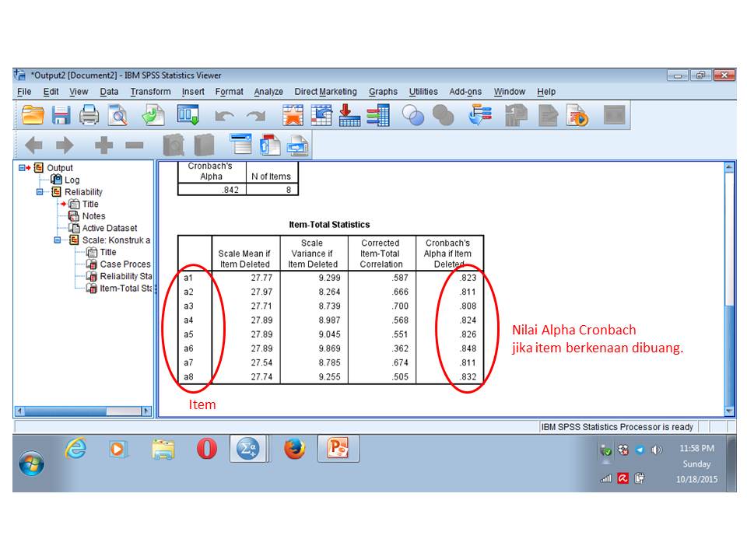This screenshot has width=747, height=560.
Task: Click the Select last output icon
Action: coord(480,115)
